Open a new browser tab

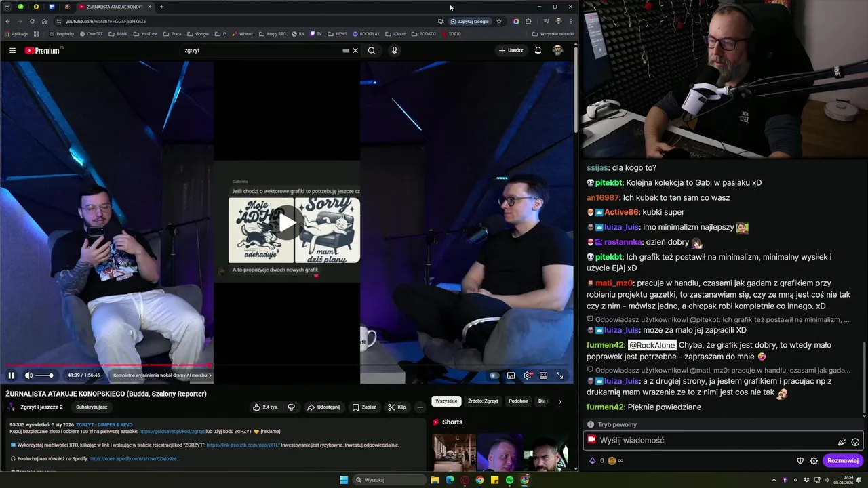point(161,7)
